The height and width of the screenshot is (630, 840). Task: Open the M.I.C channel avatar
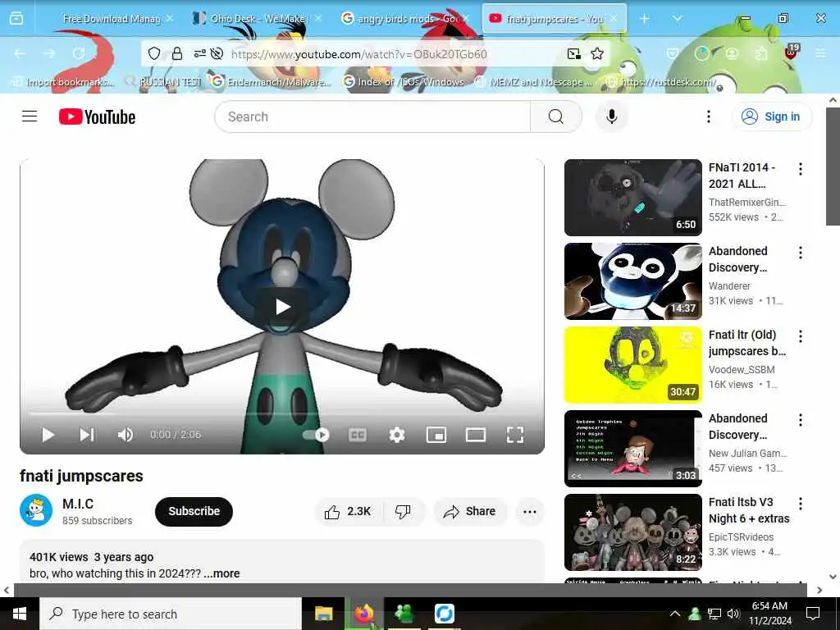pos(36,510)
